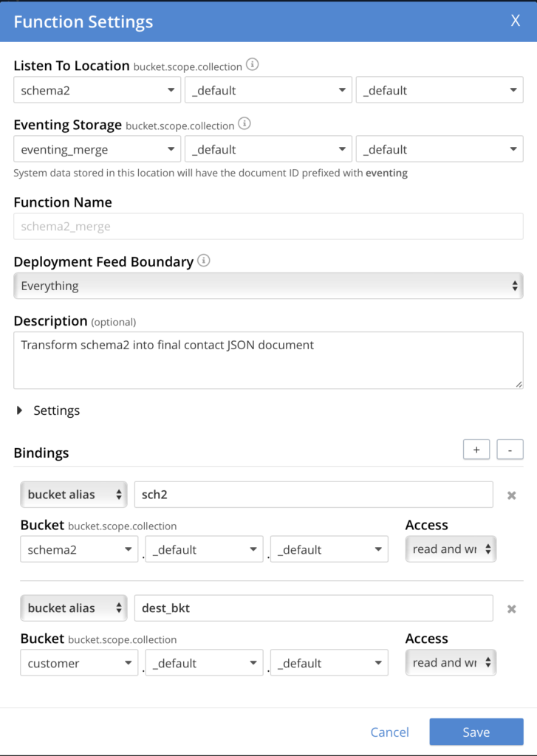
Task: Click info icon next to Deployment Feed Boundary
Action: (204, 261)
